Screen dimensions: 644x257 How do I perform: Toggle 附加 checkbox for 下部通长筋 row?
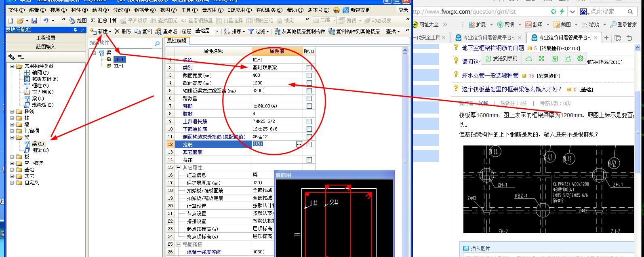pos(309,129)
